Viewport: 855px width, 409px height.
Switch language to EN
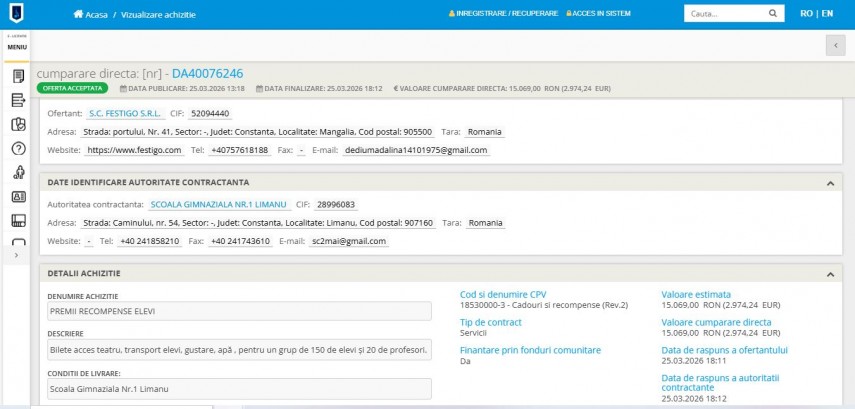pos(827,14)
